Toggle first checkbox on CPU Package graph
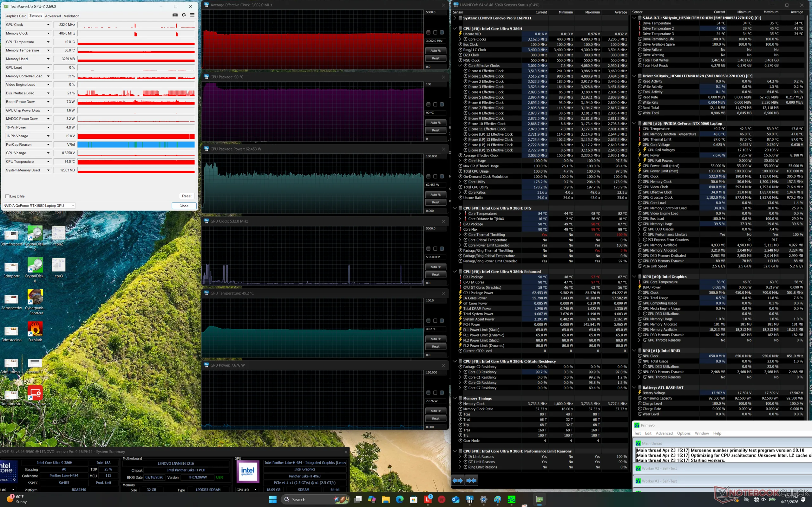Viewport: 812px width, 507px height. click(428, 105)
